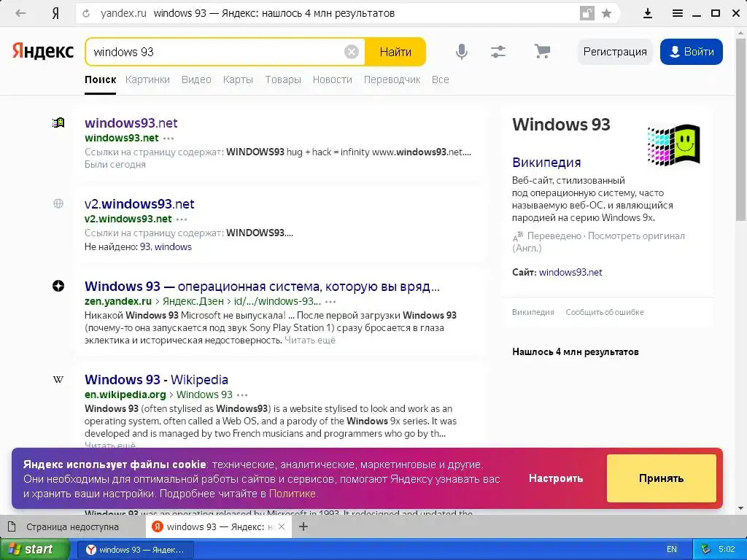
Task: Click the 5:02 taskbar clock
Action: pyautogui.click(x=727, y=549)
